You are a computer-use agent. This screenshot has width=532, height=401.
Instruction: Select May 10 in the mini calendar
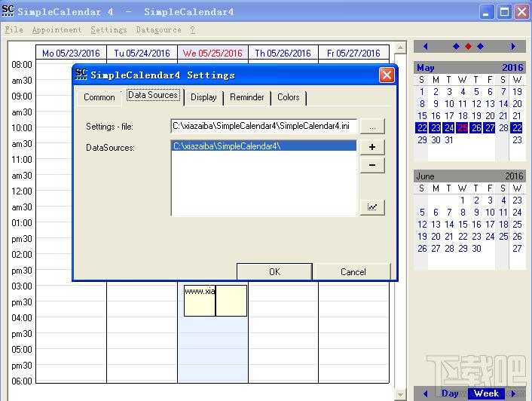coord(449,104)
